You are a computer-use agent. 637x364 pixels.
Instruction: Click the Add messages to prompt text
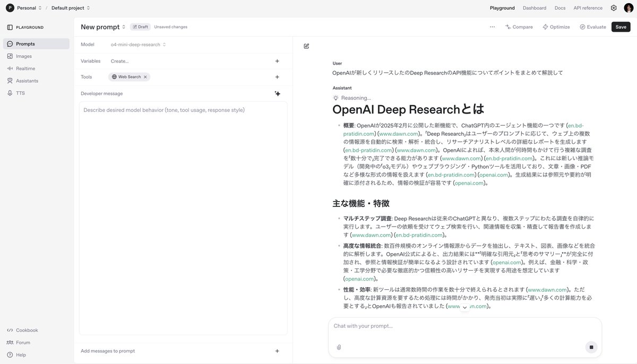108,351
